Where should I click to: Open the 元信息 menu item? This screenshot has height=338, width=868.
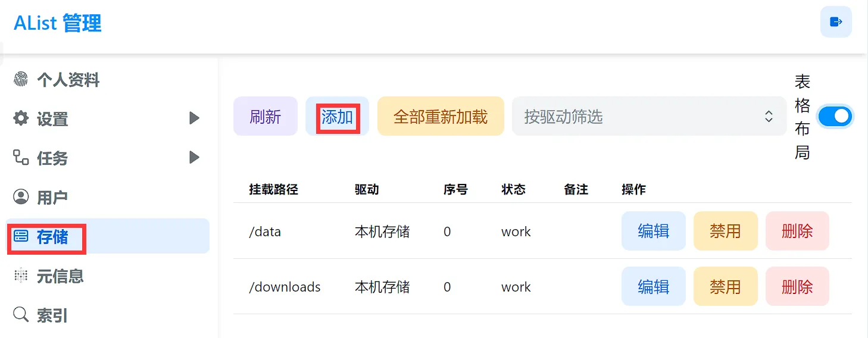click(x=60, y=276)
